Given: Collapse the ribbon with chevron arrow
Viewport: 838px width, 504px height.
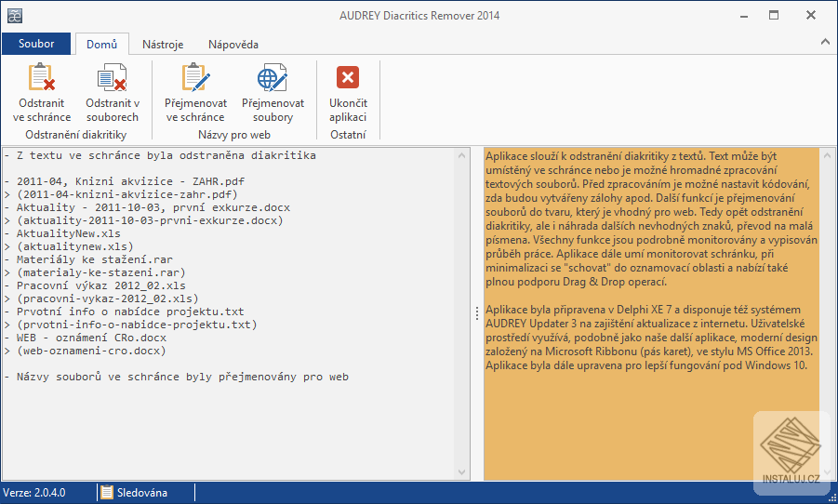Looking at the screenshot, I should 825,42.
